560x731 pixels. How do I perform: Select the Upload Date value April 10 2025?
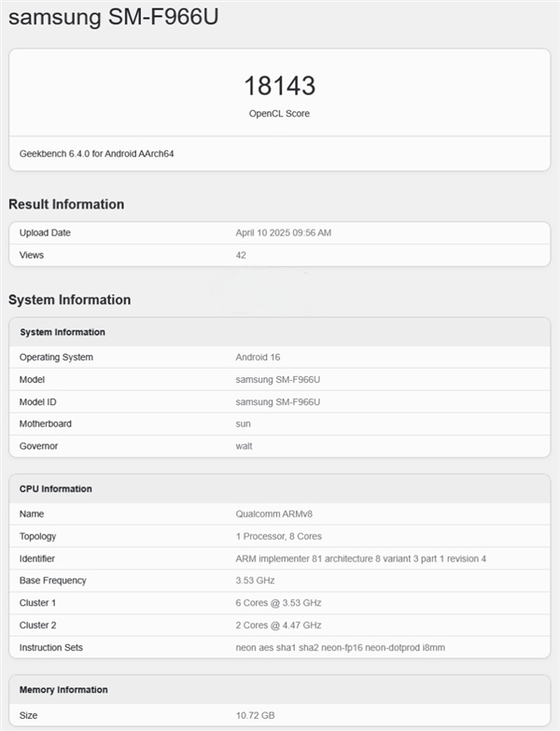(x=283, y=232)
